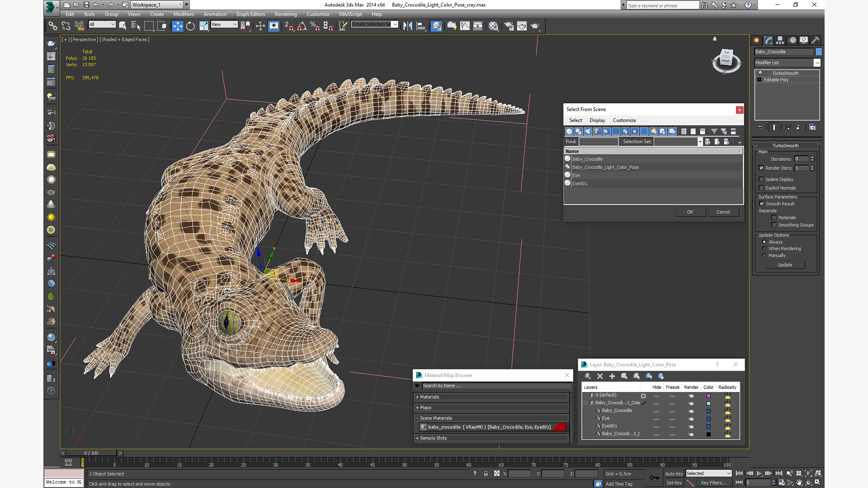
Task: Click the object color swatch beside Baby_Crocodile name
Action: [x=819, y=52]
